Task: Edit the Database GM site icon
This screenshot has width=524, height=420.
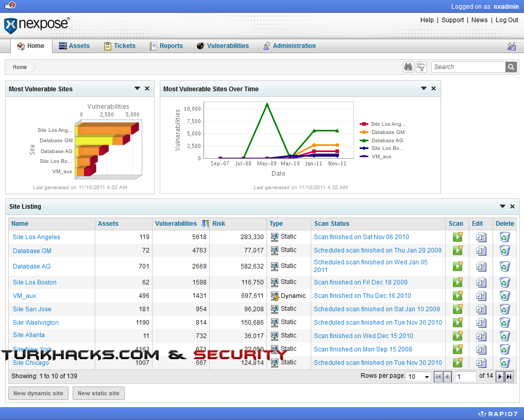Action: (481, 250)
